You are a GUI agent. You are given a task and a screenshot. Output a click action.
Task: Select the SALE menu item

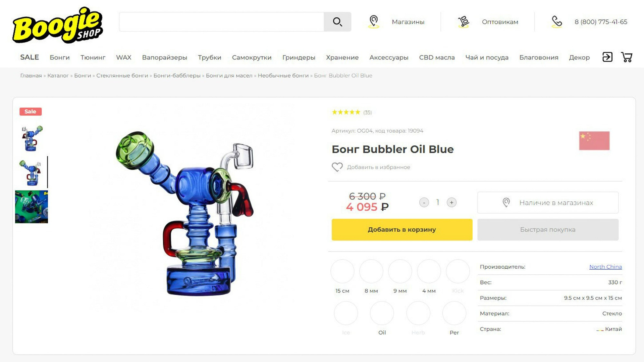pyautogui.click(x=30, y=57)
